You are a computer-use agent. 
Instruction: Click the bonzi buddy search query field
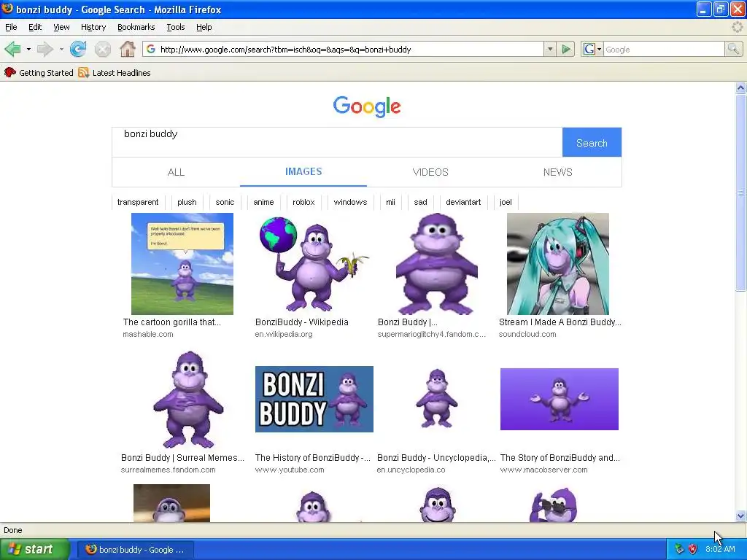point(337,142)
